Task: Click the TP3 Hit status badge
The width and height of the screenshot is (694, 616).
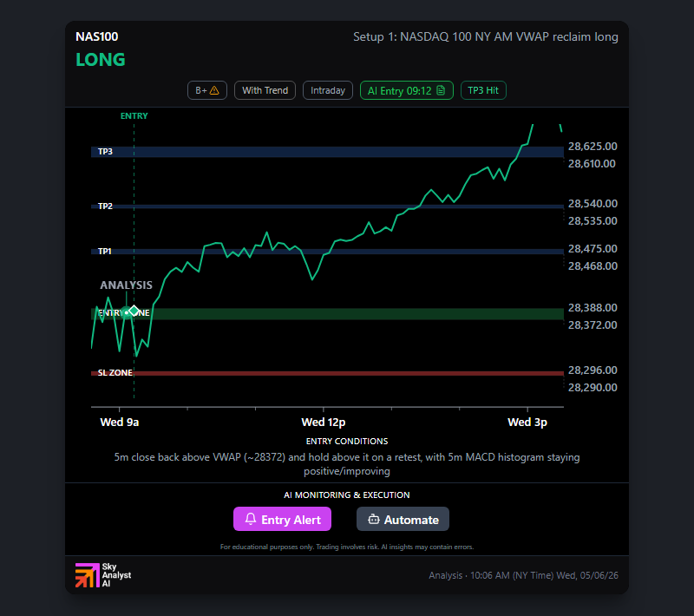Action: pyautogui.click(x=483, y=90)
